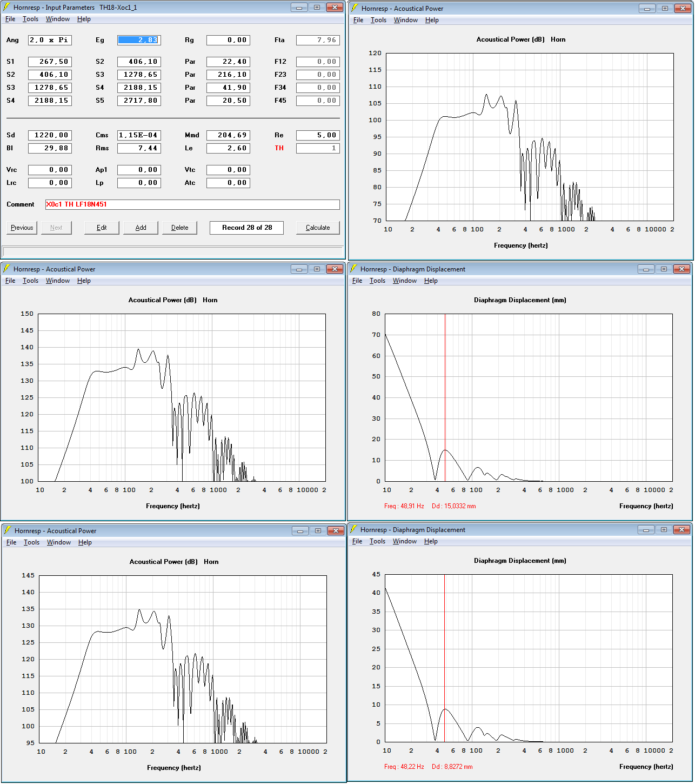Click the Edit button
This screenshot has height=784, width=695.
[102, 228]
